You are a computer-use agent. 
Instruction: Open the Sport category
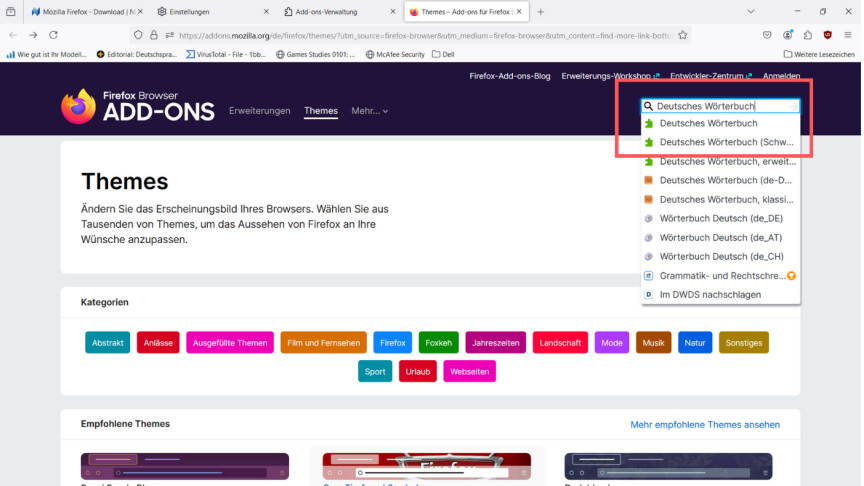(x=375, y=371)
